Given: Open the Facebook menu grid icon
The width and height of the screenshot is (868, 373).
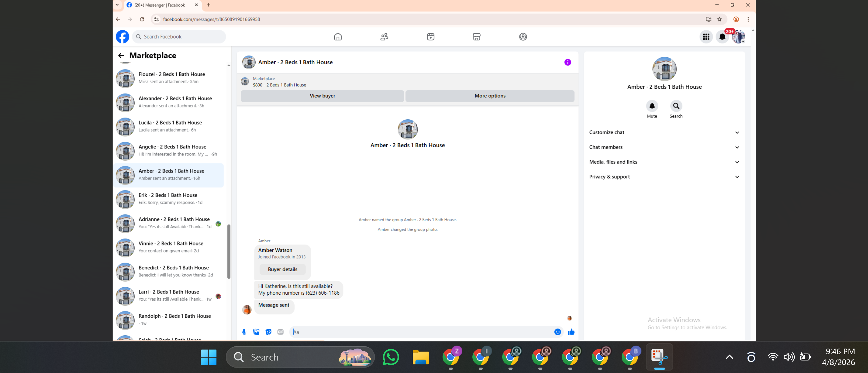Looking at the screenshot, I should pos(706,37).
